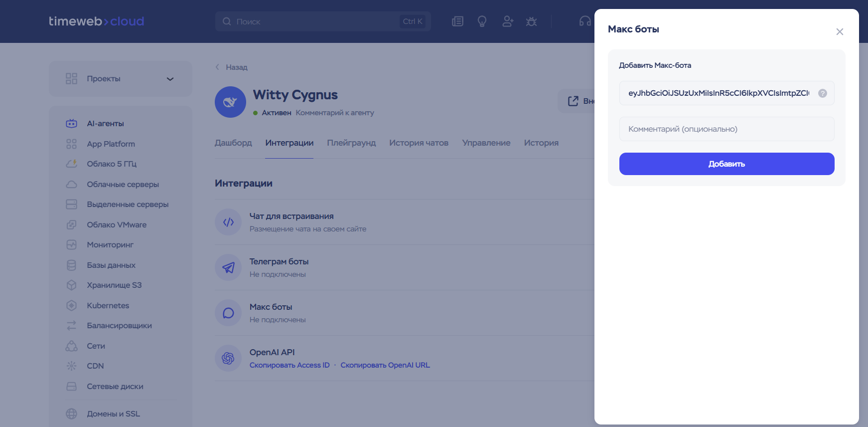868x427 pixels.
Task: Click the Witty Cygnus agent title
Action: [x=295, y=95]
